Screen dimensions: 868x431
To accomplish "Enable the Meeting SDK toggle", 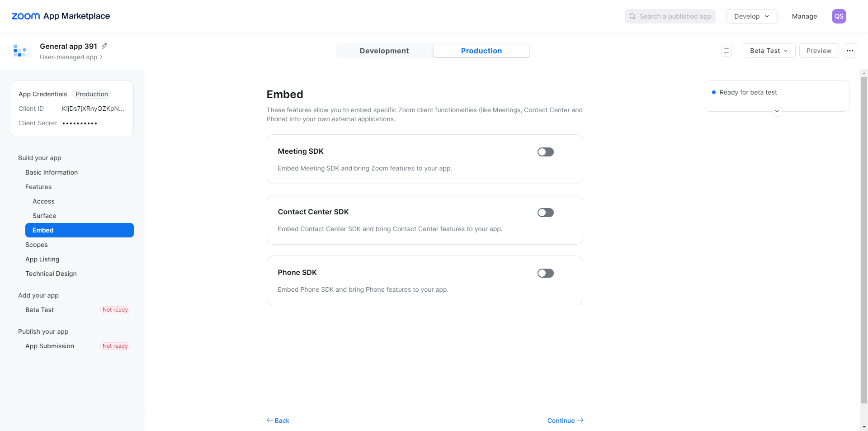I will pos(545,152).
